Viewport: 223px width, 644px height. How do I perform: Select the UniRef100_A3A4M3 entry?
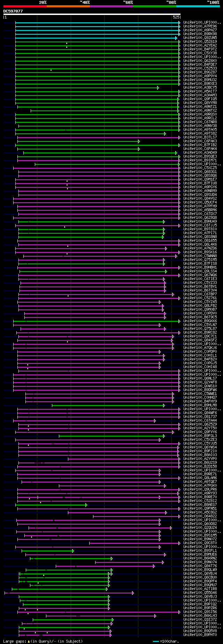(200, 95)
